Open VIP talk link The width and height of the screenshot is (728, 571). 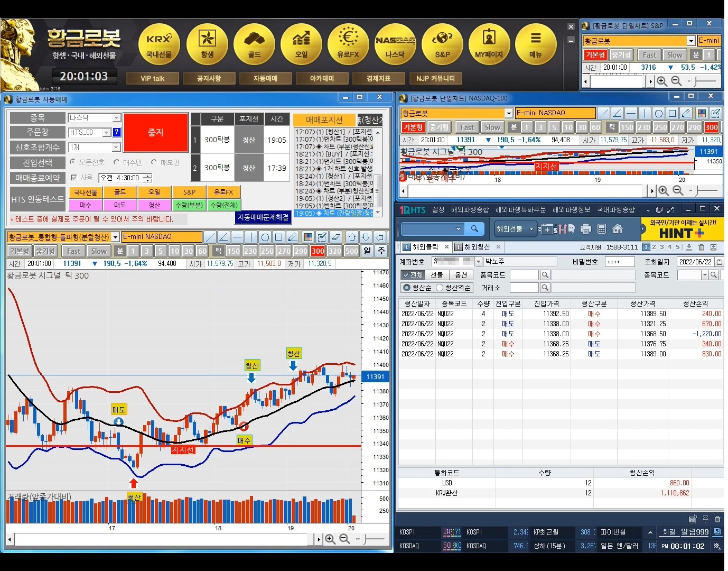pyautogui.click(x=153, y=78)
